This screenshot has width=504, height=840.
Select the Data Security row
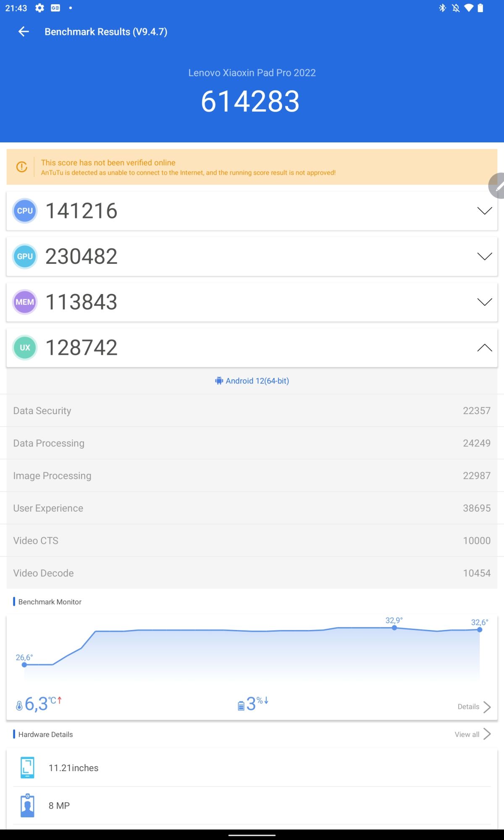[x=252, y=411]
